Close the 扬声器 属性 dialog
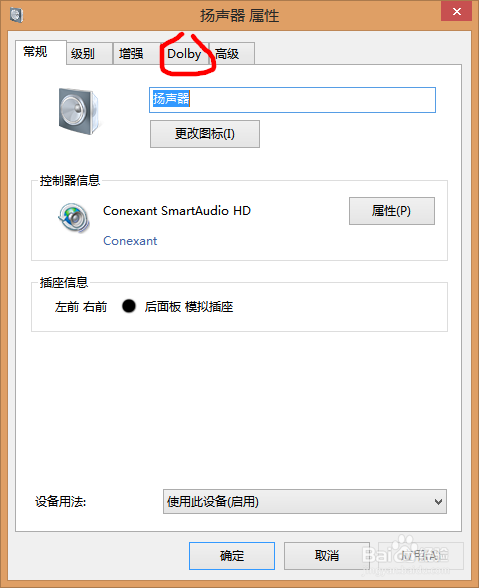The image size is (479, 588). click(x=456, y=11)
